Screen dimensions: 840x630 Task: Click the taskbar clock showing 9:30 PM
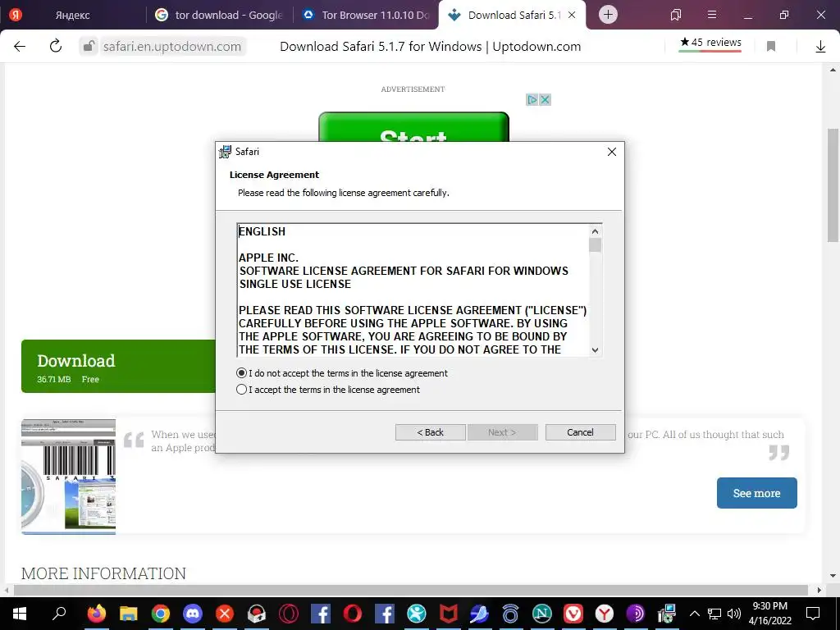pyautogui.click(x=769, y=614)
